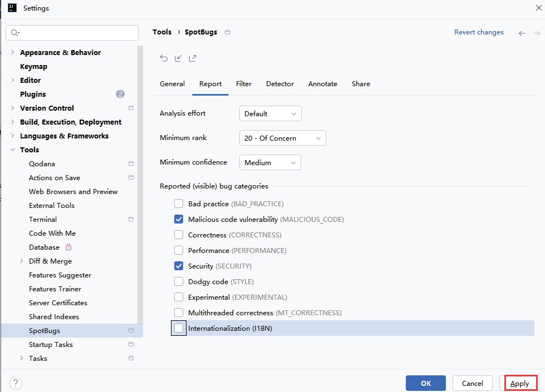This screenshot has height=392, width=545.
Task: Open Features Trainer settings
Action: (x=55, y=289)
